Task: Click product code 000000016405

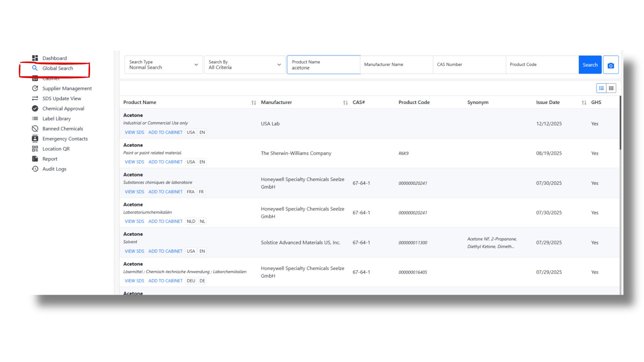Action: click(413, 272)
